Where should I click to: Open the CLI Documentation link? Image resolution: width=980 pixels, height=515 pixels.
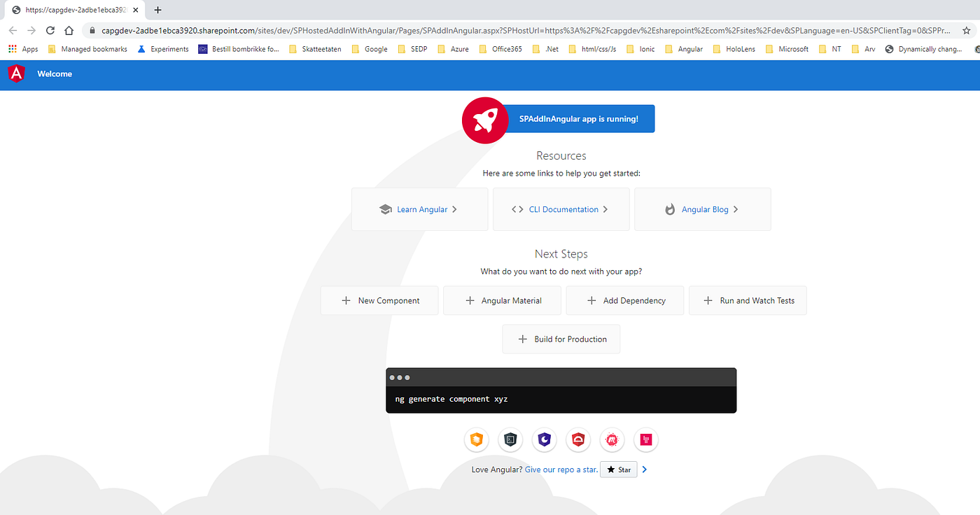pos(563,209)
